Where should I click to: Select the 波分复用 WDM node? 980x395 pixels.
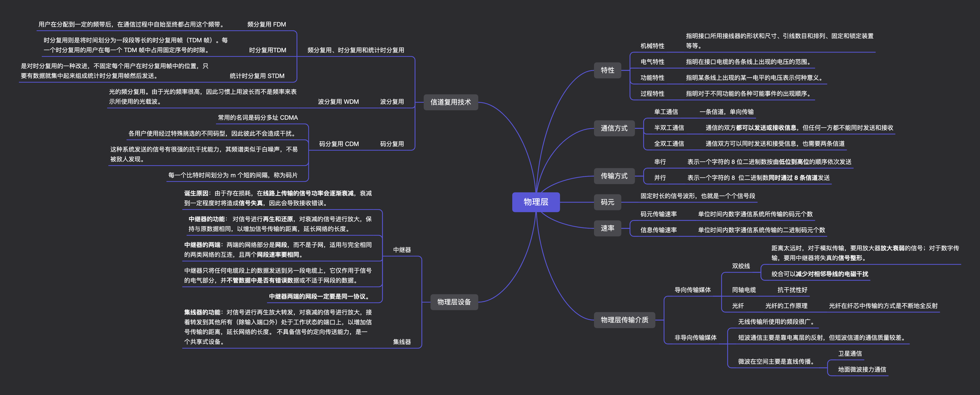pyautogui.click(x=338, y=102)
